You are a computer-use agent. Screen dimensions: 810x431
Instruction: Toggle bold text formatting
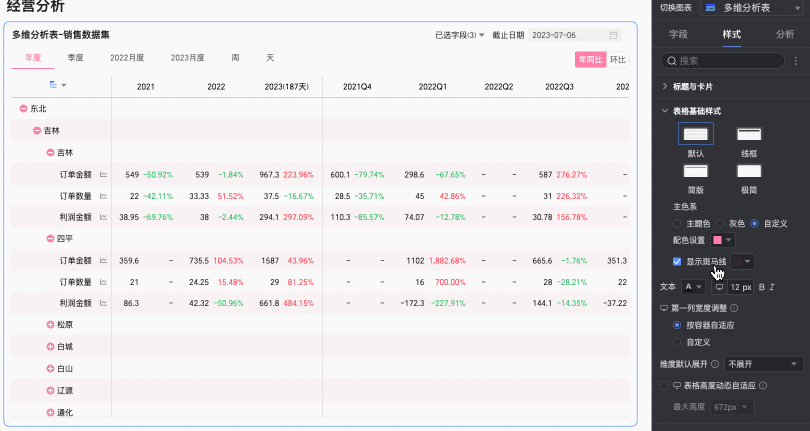click(761, 287)
